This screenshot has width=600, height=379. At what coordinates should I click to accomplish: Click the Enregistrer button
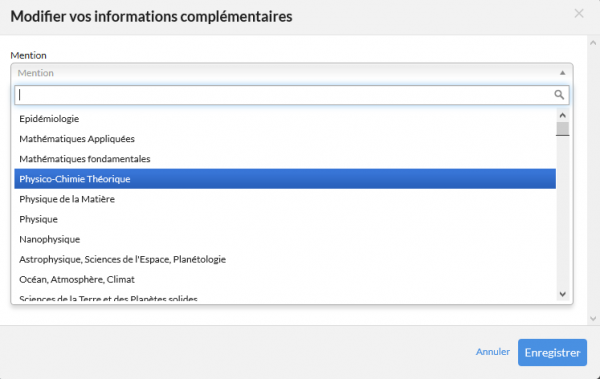(x=552, y=352)
